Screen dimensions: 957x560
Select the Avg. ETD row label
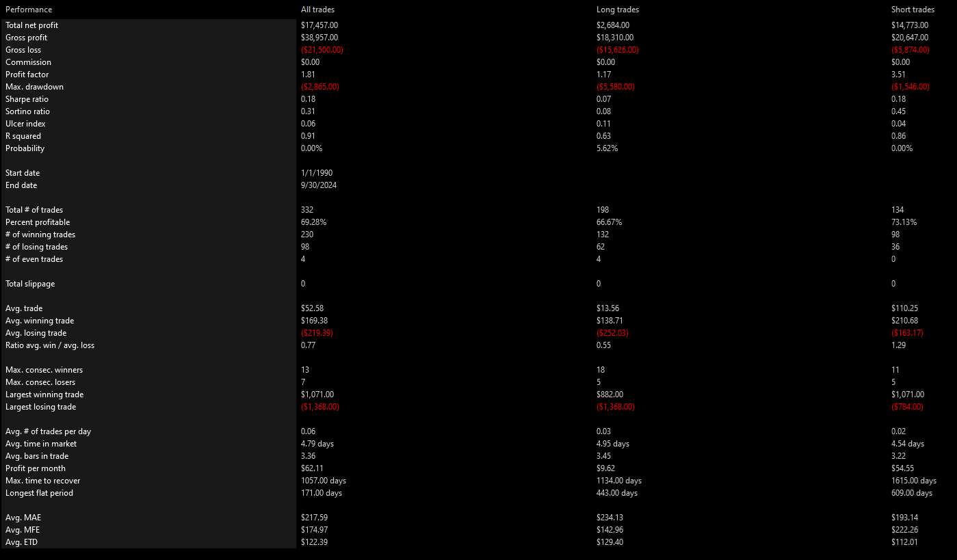(x=23, y=542)
